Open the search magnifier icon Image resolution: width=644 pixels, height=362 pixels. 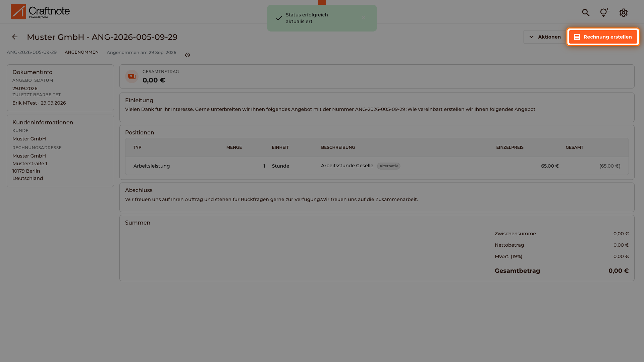(586, 13)
